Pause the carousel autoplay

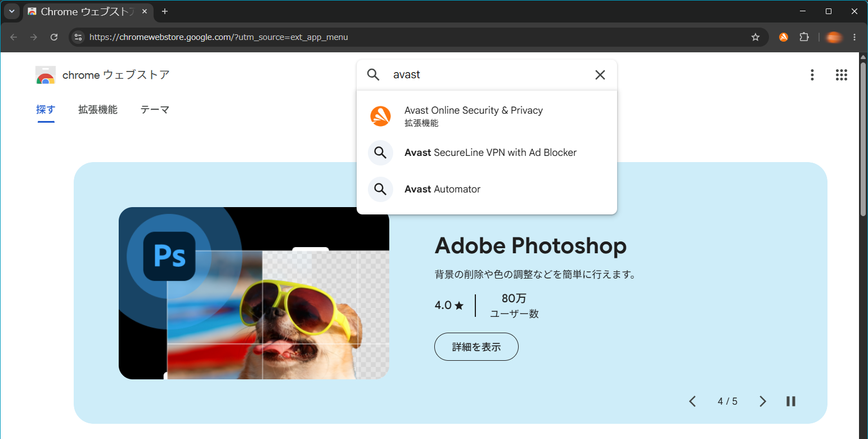[x=791, y=401]
